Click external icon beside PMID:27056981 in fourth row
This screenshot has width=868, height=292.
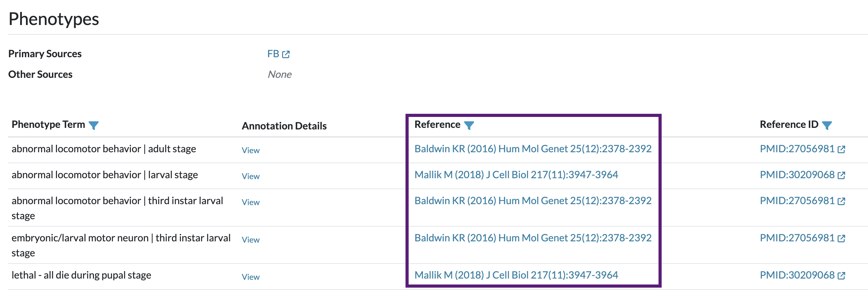pyautogui.click(x=841, y=239)
